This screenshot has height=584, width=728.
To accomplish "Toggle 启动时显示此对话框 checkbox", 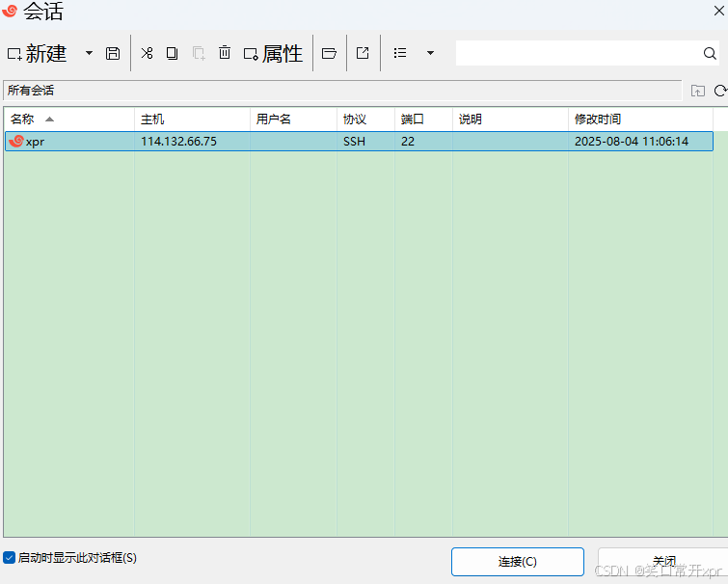I will [x=10, y=558].
